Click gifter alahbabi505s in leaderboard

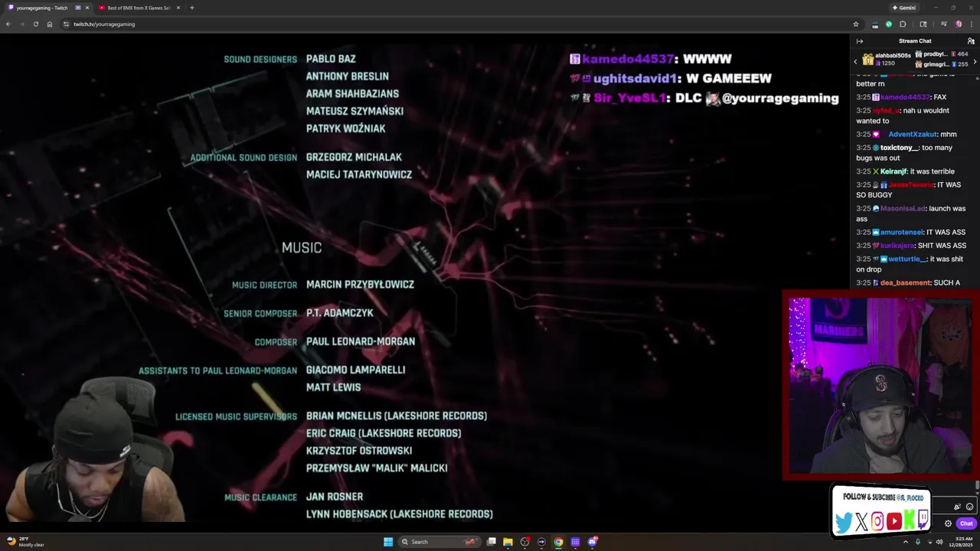click(893, 55)
